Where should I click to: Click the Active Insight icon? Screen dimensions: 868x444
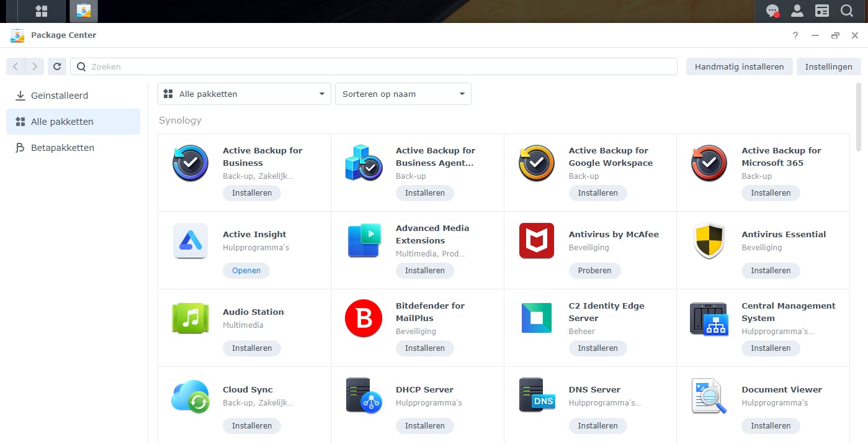pyautogui.click(x=190, y=241)
